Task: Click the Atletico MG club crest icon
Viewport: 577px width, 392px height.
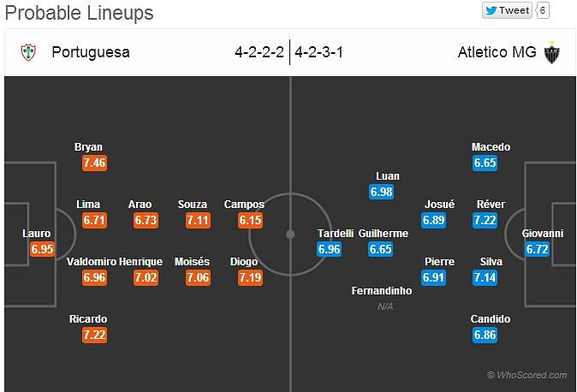Action: [551, 52]
